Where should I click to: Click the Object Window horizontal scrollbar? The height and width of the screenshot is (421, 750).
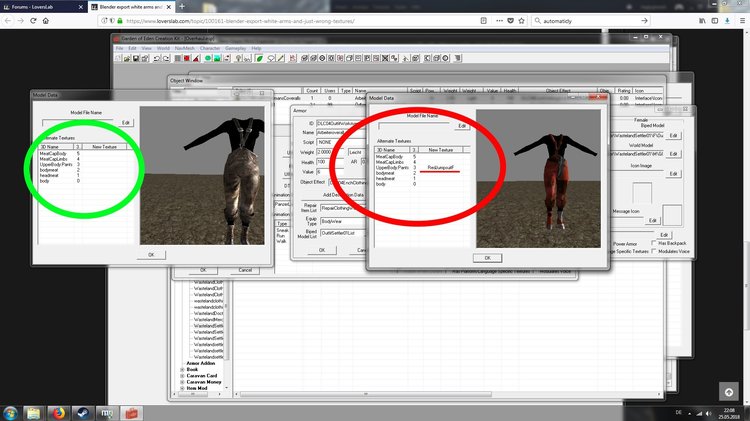click(x=365, y=394)
